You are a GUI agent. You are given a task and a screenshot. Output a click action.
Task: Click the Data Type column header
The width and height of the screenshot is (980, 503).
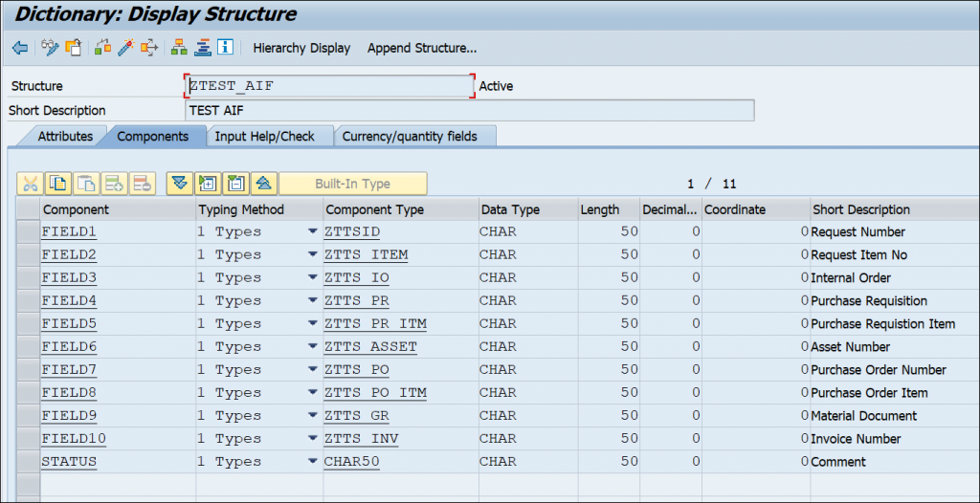528,210
